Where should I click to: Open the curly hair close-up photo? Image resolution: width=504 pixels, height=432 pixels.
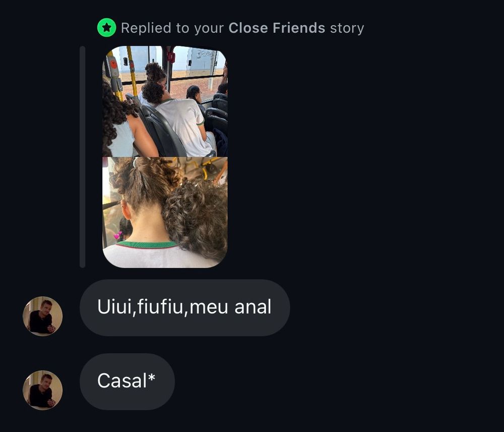(x=165, y=212)
